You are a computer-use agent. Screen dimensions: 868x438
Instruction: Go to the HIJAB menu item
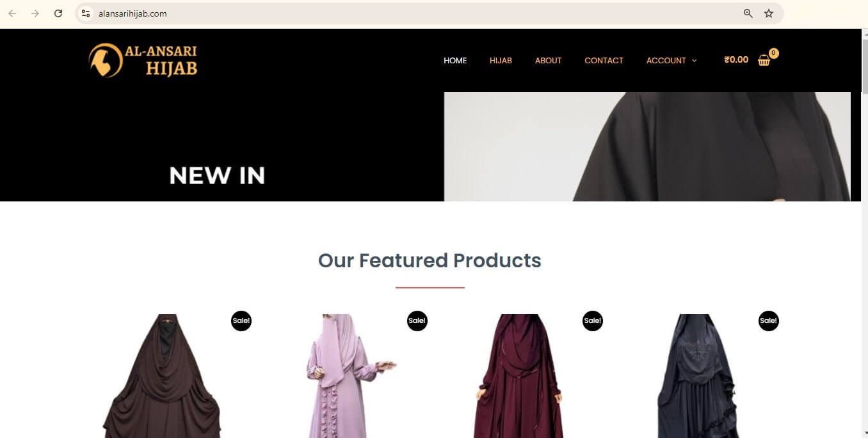click(501, 60)
